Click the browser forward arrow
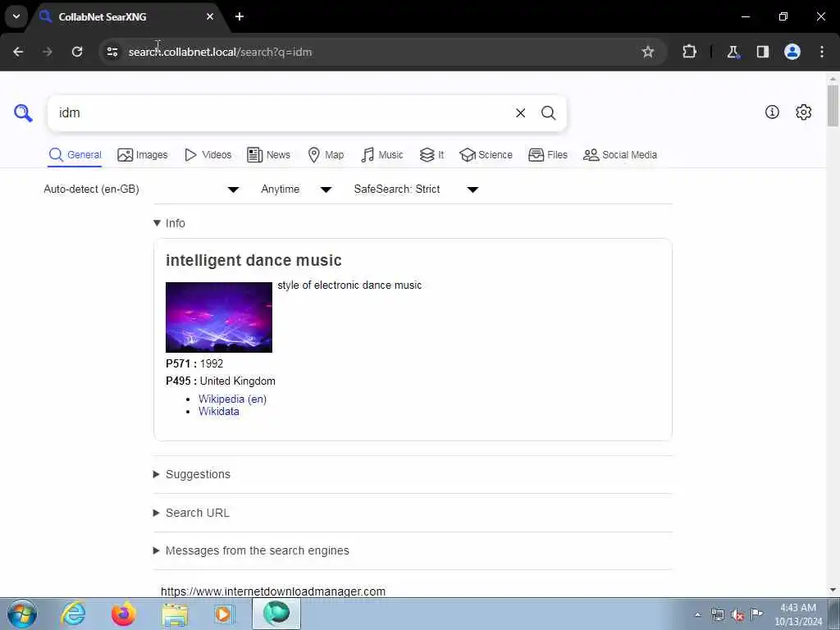The image size is (840, 630). [48, 52]
